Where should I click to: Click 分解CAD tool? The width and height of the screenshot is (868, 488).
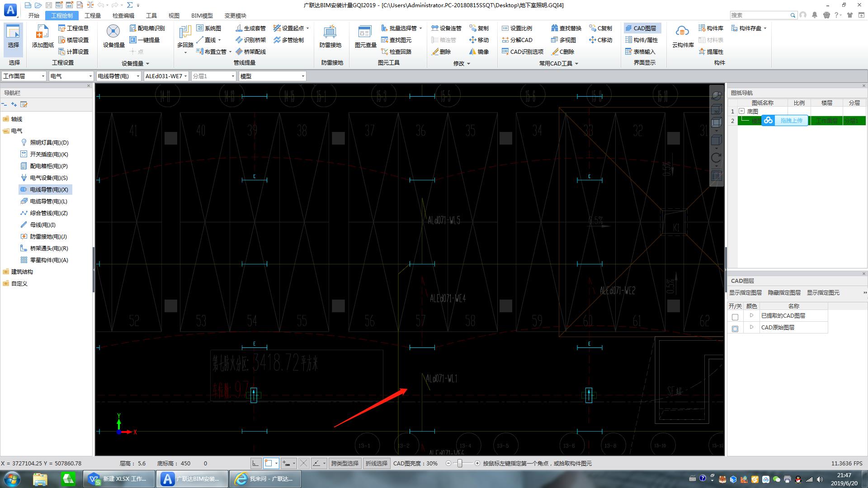pyautogui.click(x=517, y=40)
